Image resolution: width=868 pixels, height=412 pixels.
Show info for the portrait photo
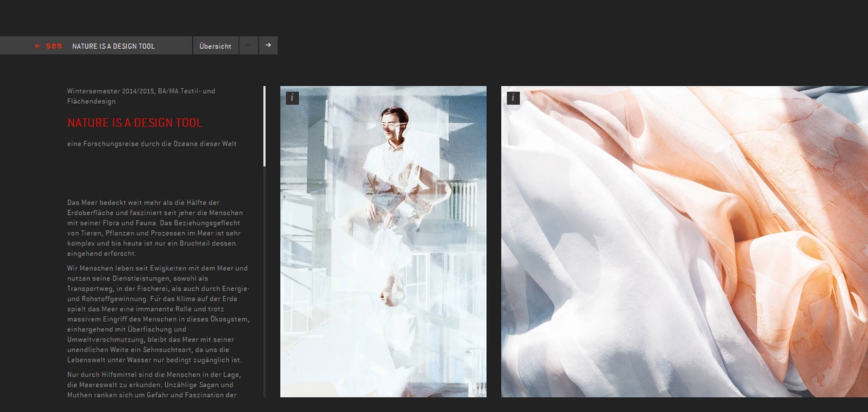292,98
